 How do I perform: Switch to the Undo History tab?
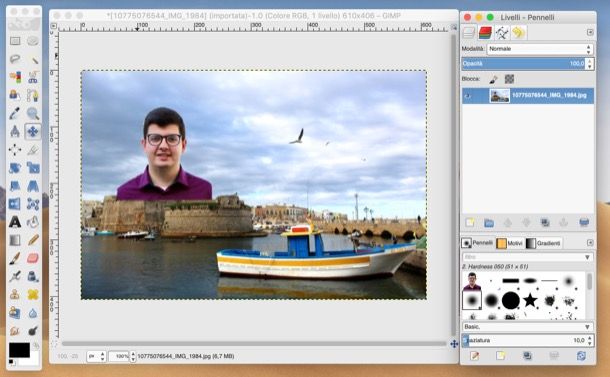point(518,33)
